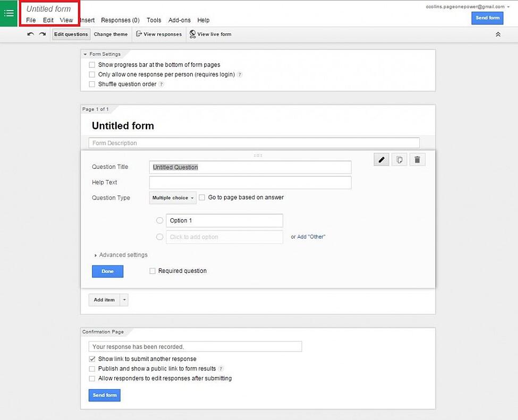Screen dimensions: 518x420
Task: Open the green Google Forms icon
Action: pyautogui.click(x=9, y=13)
